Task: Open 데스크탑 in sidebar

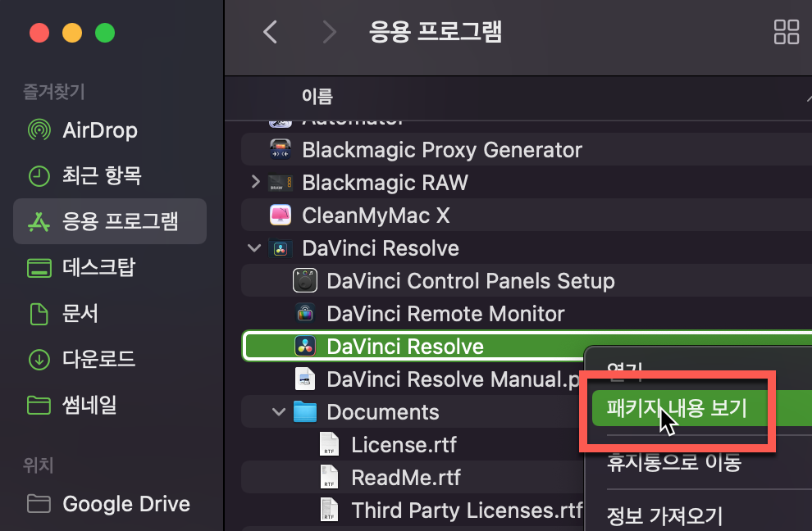Action: [x=99, y=268]
